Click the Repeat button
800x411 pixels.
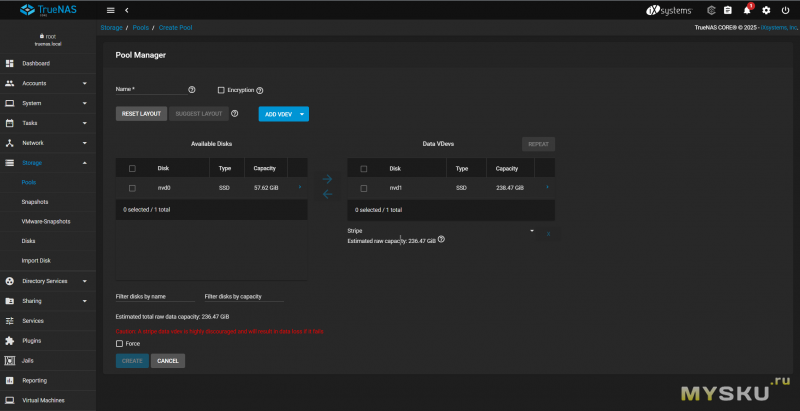pyautogui.click(x=538, y=144)
